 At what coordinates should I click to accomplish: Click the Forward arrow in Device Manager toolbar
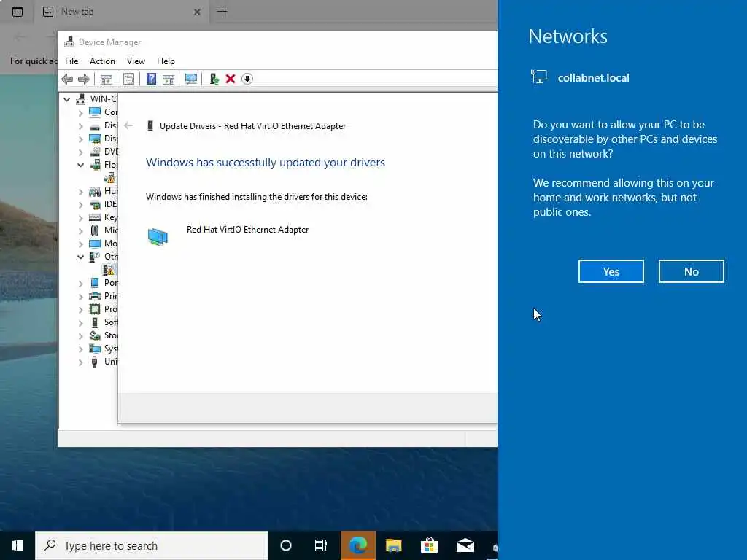point(83,79)
